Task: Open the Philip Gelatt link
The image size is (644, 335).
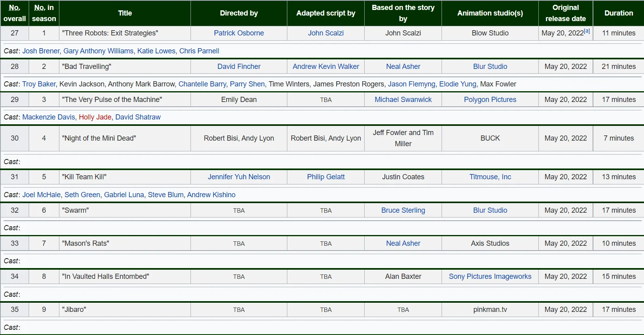Action: click(x=326, y=177)
